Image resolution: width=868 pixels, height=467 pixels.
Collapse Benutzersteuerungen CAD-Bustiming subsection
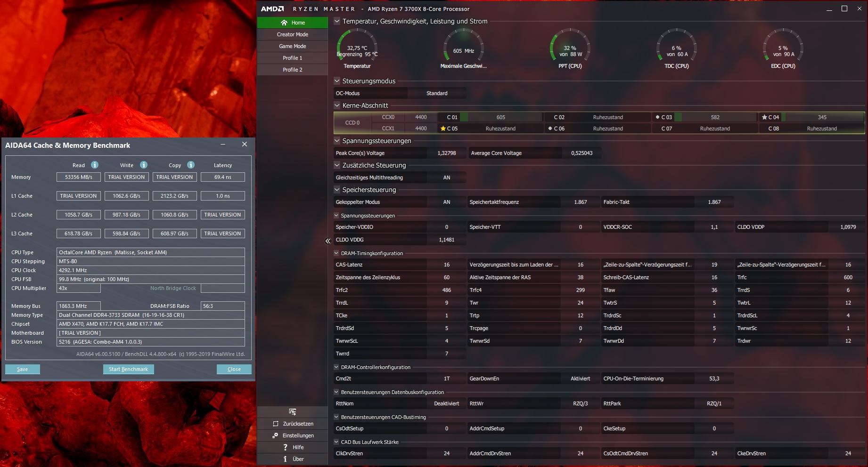coord(336,417)
